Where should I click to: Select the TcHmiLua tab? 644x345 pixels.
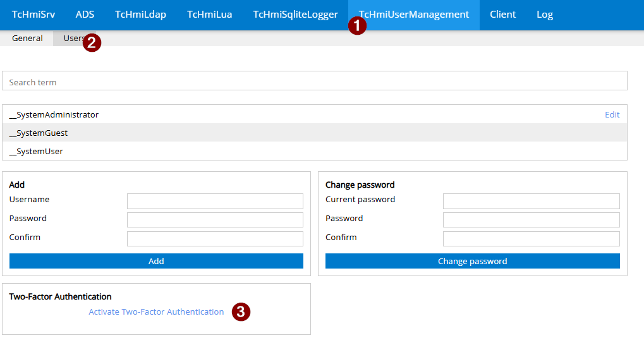[x=209, y=15]
